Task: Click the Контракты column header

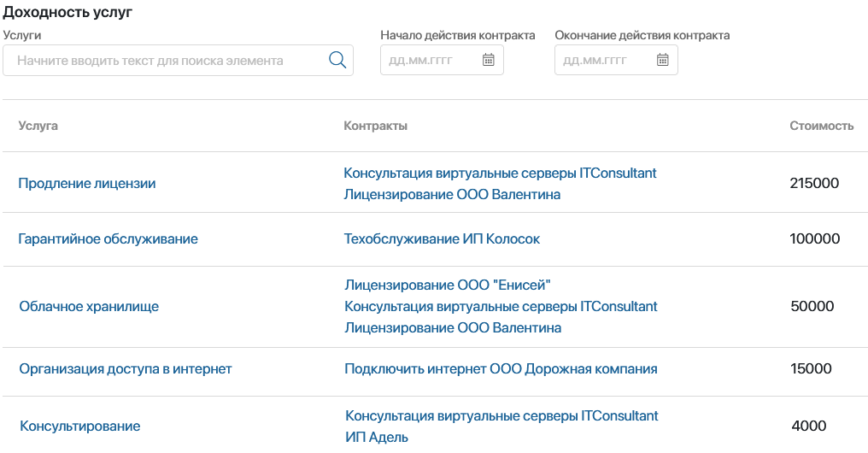Action: [x=375, y=126]
